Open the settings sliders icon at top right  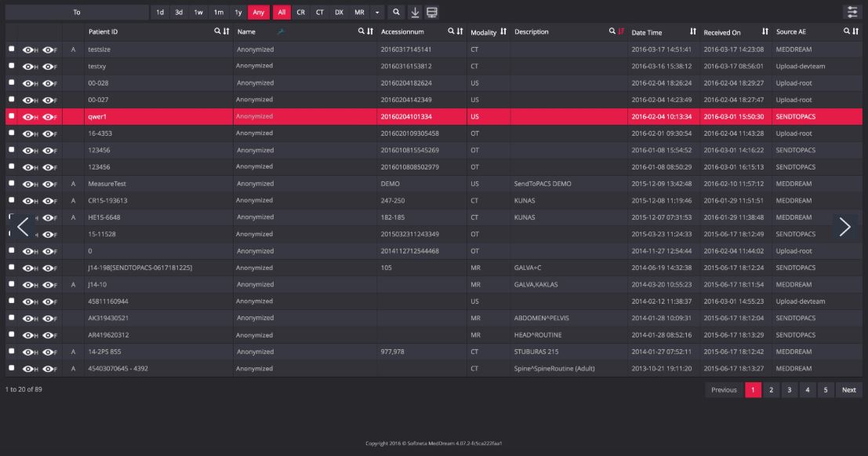pos(851,12)
